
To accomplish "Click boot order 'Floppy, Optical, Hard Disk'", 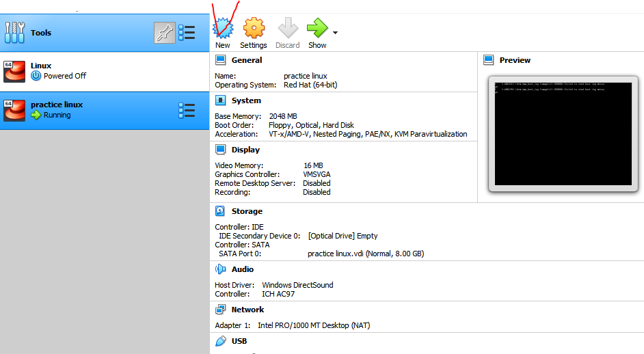I will [311, 125].
